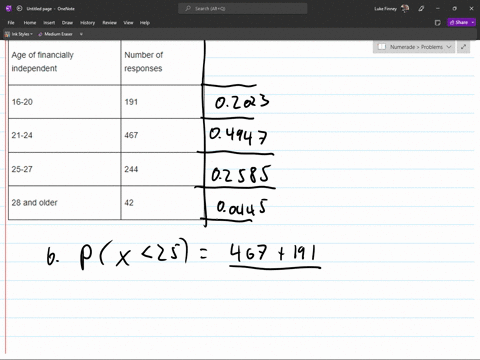Click the handwritten P(x<25) expression
Image resolution: width=480 pixels, height=360 pixels.
pos(134,254)
